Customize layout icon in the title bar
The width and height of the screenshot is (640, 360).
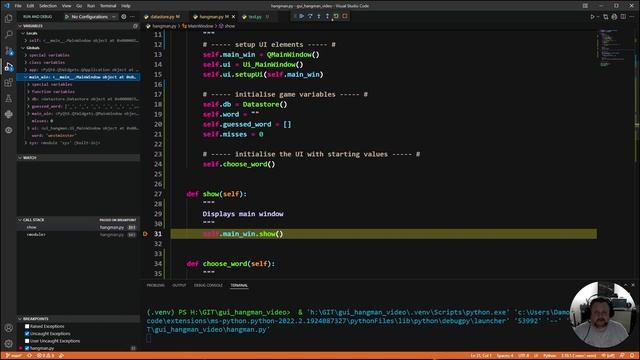585,6
